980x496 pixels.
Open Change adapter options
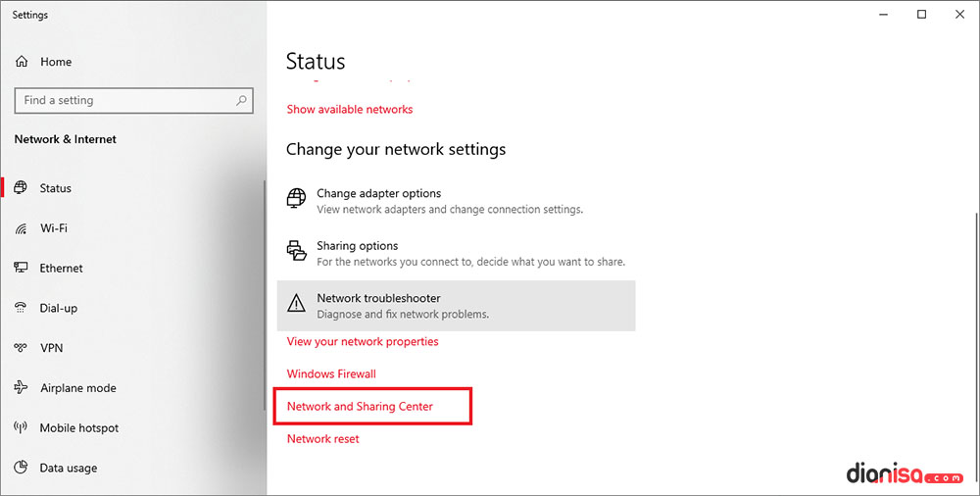[x=378, y=194]
